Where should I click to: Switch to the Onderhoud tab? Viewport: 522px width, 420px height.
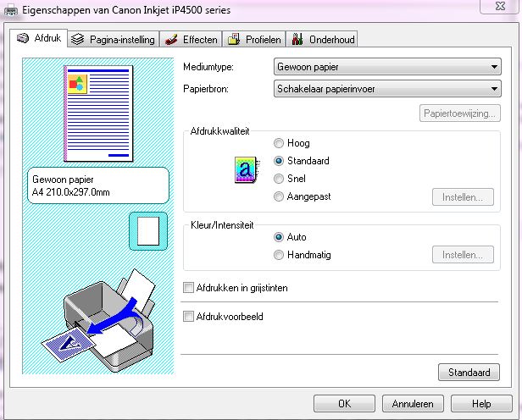coord(322,39)
